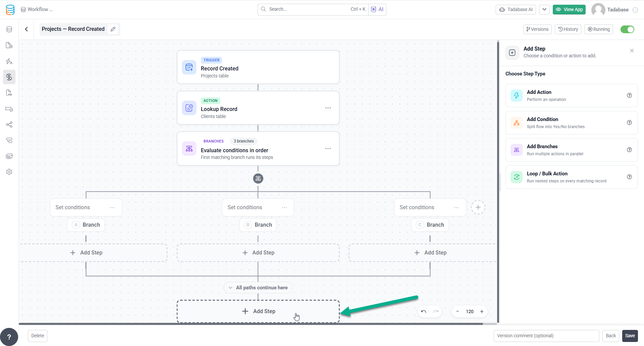Click the Tadabase AI button

click(x=516, y=9)
